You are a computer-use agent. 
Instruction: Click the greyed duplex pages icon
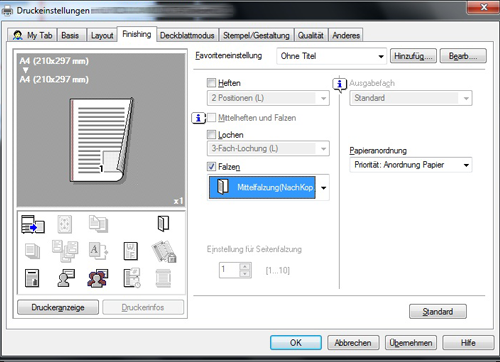tap(98, 224)
